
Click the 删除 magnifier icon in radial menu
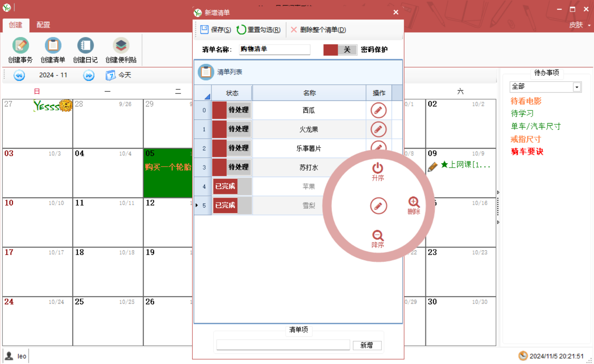tap(414, 205)
